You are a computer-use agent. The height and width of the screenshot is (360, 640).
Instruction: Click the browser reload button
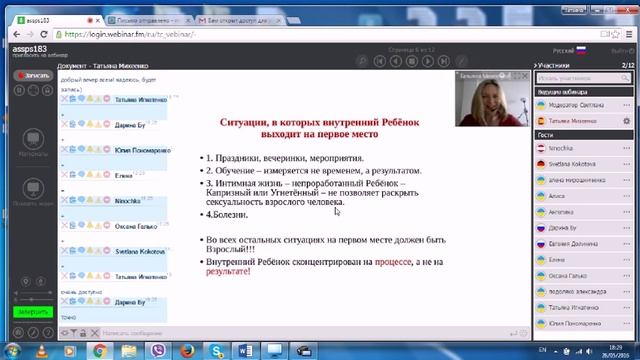pos(44,34)
